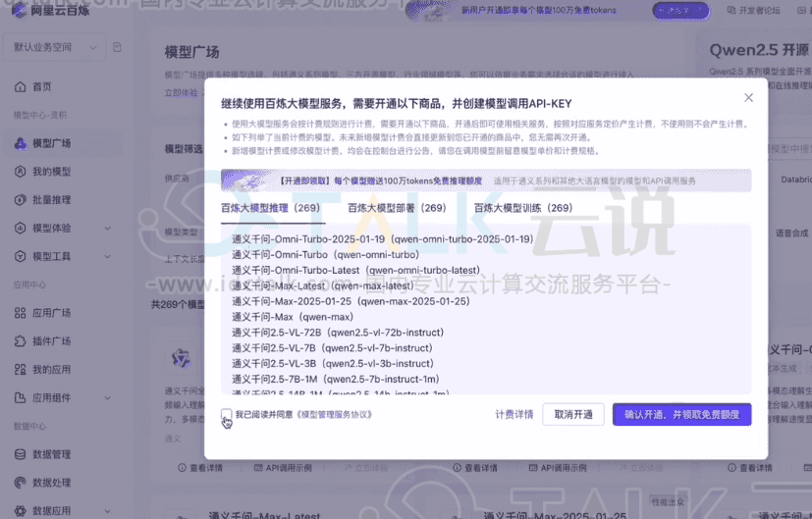Screen dimensions: 812x519
Task: Click 数据管理 icon in sidebar
Action: [x=20, y=454]
